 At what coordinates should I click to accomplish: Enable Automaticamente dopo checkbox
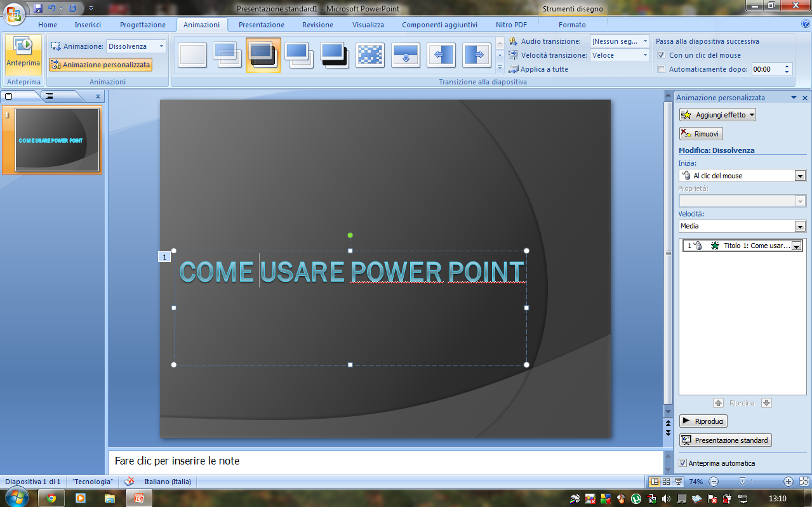(662, 69)
